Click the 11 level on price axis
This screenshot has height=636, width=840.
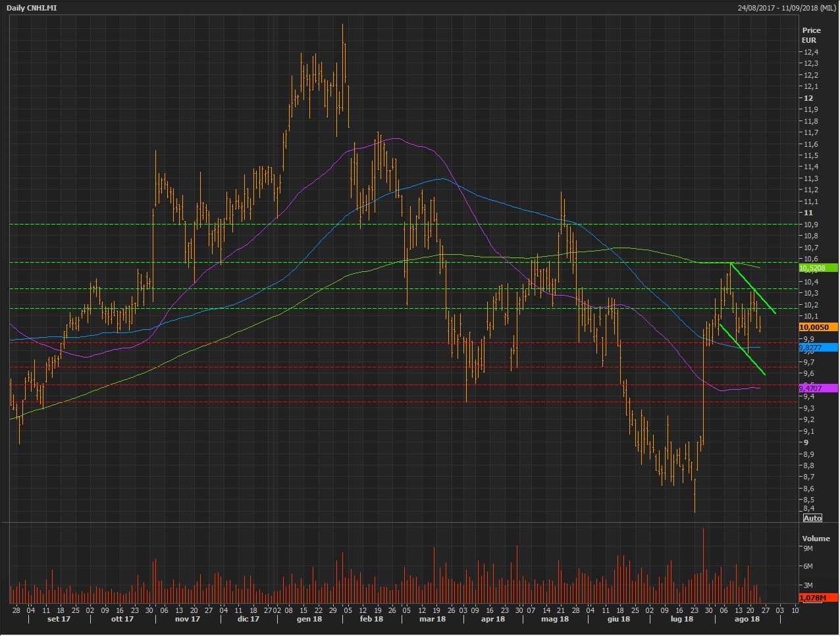coord(808,213)
